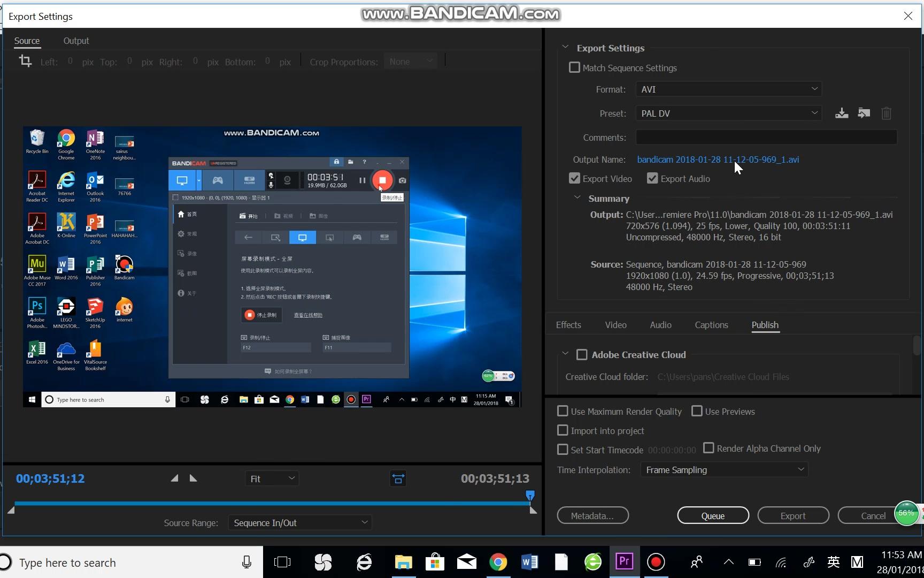Viewport: 924px width, 578px height.
Task: Open the Mail taskbar icon
Action: (x=466, y=562)
